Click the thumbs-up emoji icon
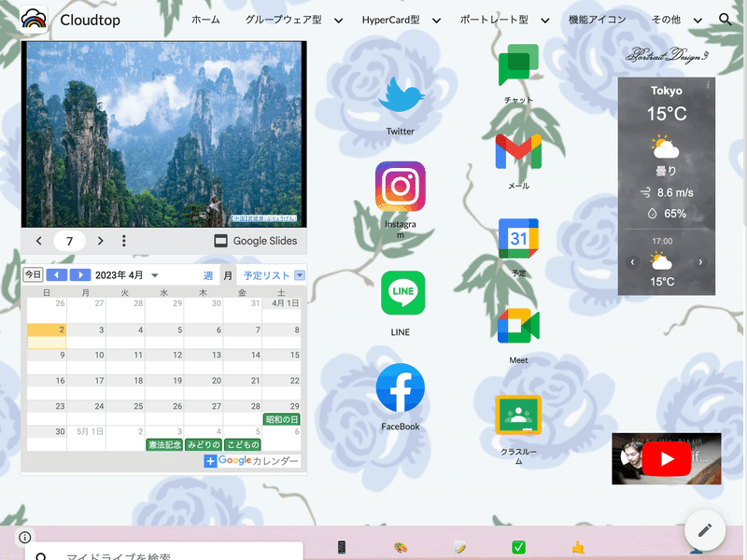Screen dimensions: 747x560 (x=578, y=547)
